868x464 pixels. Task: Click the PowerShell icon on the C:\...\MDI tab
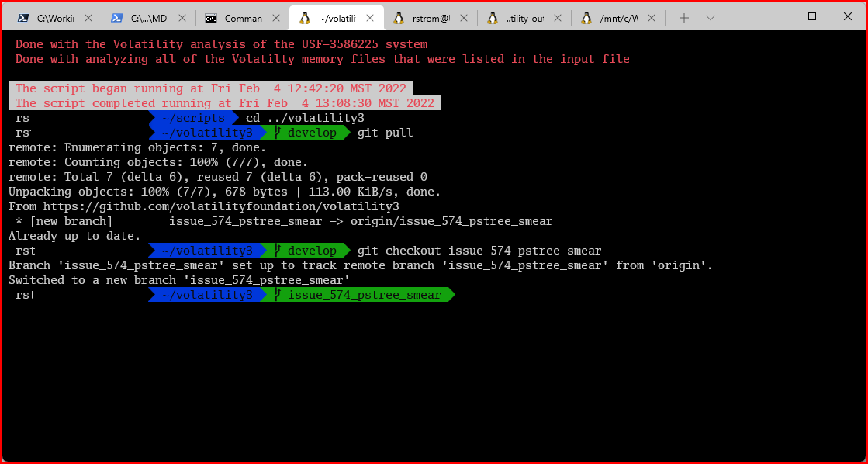click(x=119, y=16)
